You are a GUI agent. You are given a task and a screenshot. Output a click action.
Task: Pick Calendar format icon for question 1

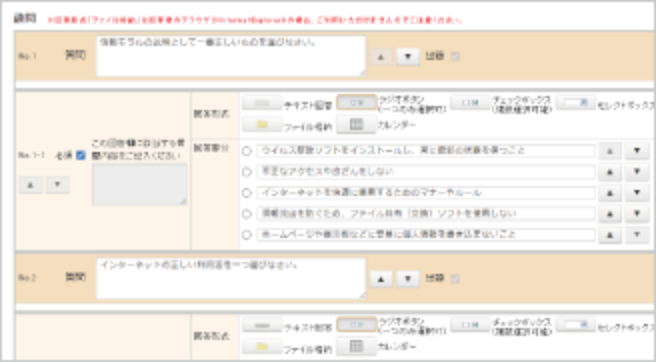(x=356, y=124)
